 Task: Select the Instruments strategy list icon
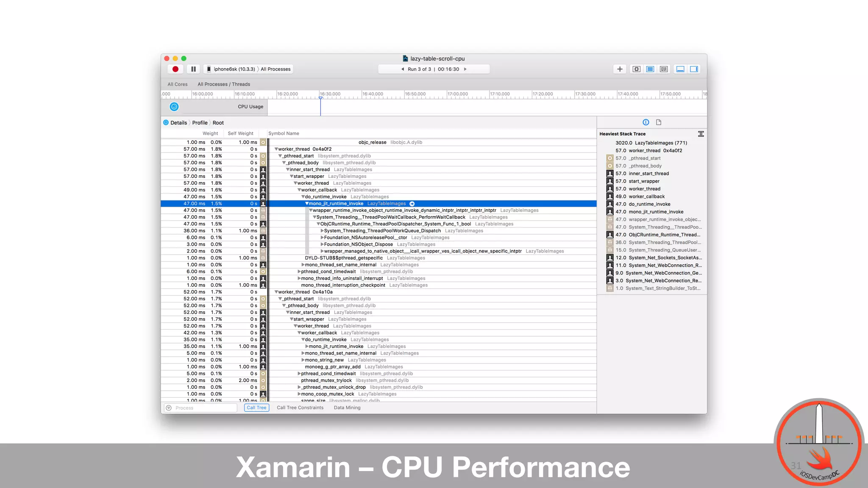[650, 69]
